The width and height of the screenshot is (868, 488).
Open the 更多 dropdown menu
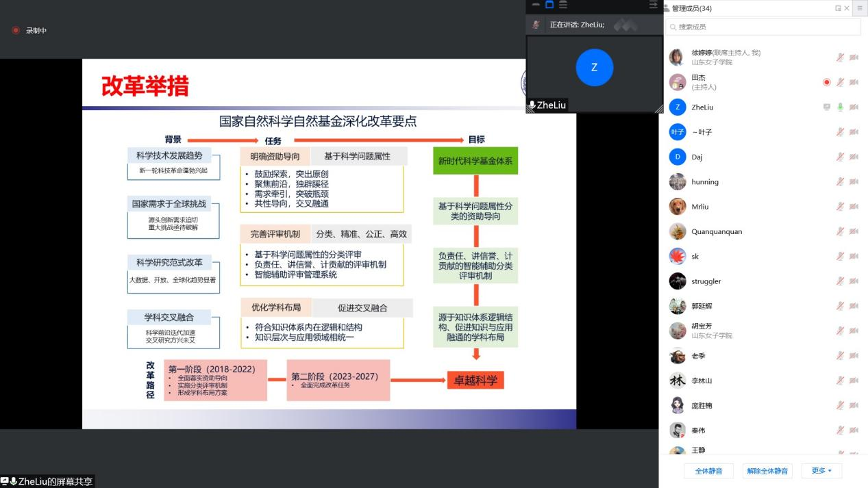pyautogui.click(x=821, y=471)
